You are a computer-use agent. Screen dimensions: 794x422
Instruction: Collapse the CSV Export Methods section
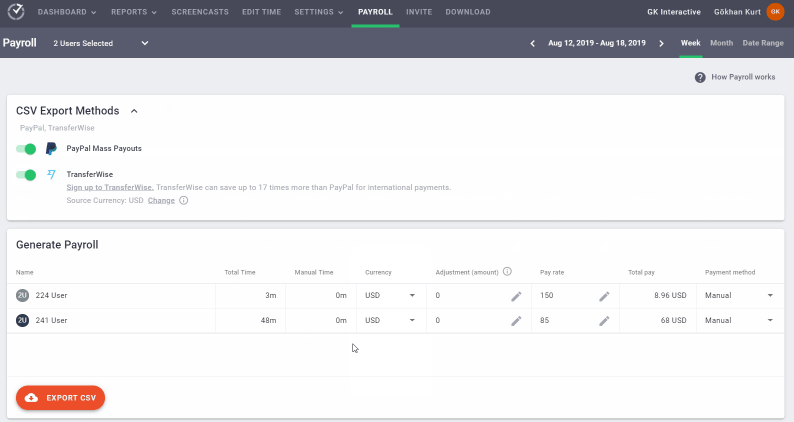134,111
